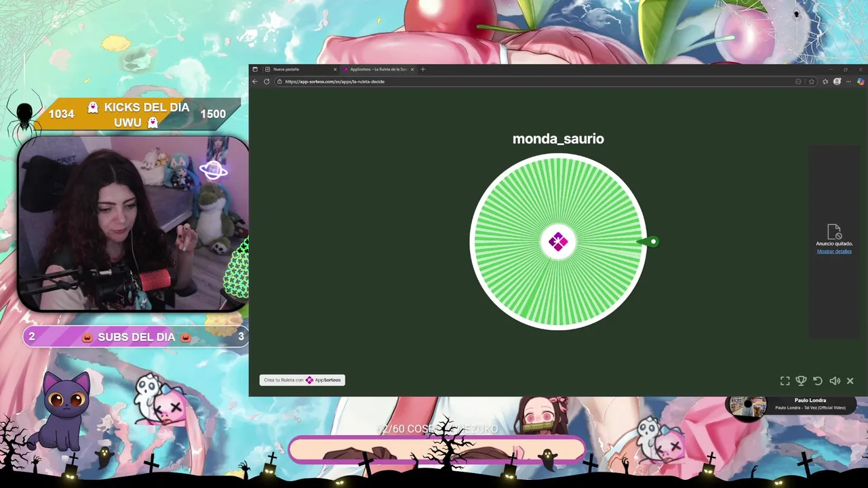Click 'Crea tu Ruleta con AppSorteos' button
Image resolution: width=868 pixels, height=488 pixels.
tap(302, 380)
